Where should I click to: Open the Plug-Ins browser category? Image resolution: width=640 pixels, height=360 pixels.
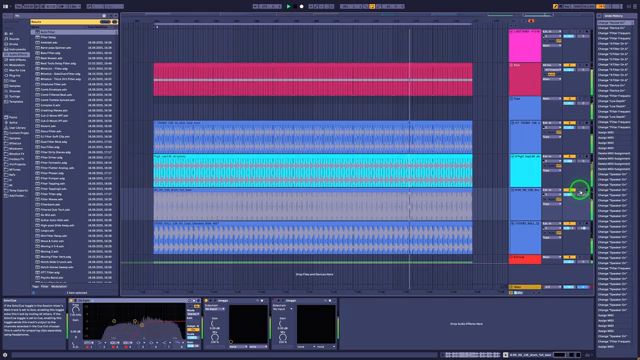[15, 76]
